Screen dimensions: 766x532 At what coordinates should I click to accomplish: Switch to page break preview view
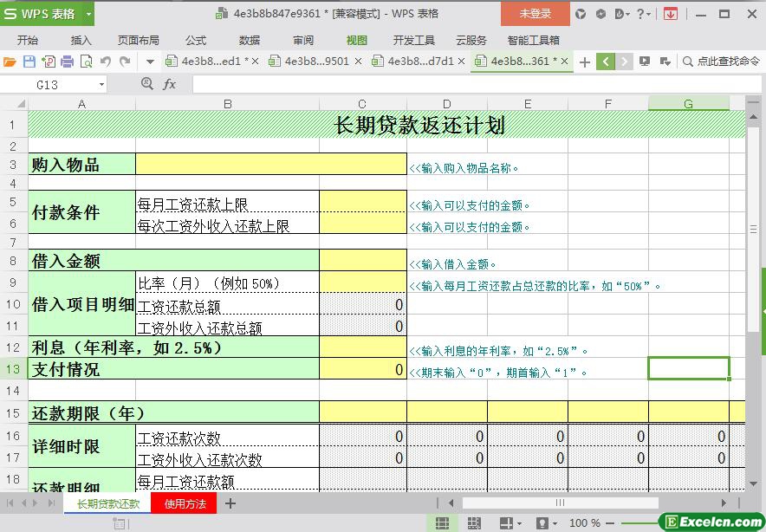[474, 523]
